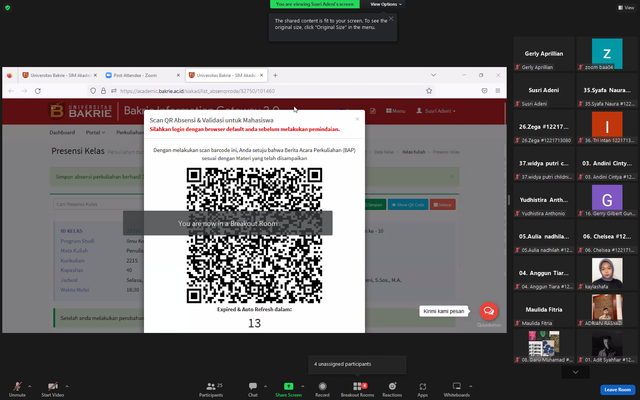The height and width of the screenshot is (400, 640).
Task: Close the Scan QR Absensi dialog
Action: (x=357, y=119)
